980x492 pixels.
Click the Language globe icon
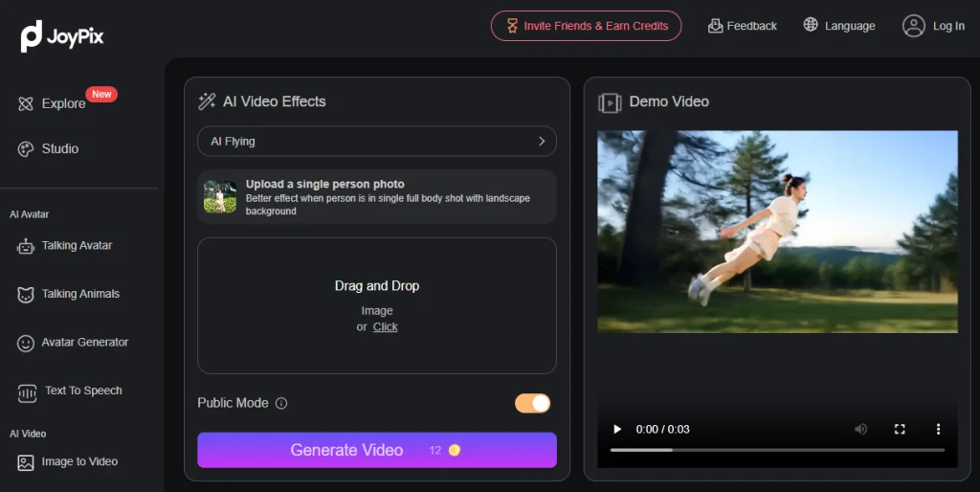coord(811,25)
